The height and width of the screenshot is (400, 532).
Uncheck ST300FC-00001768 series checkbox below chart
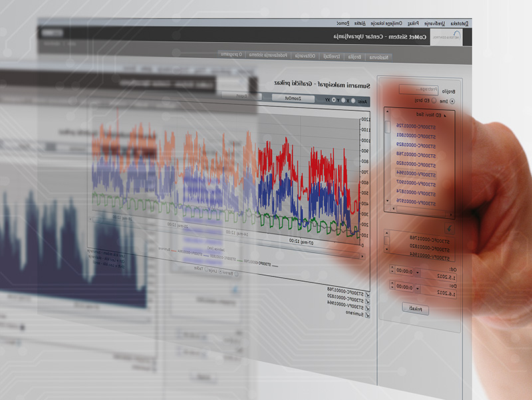(x=367, y=295)
